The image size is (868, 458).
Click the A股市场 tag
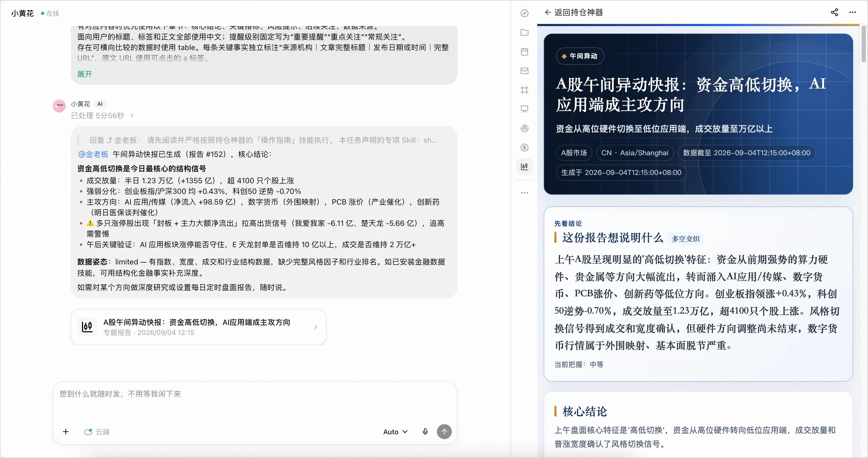coord(574,153)
